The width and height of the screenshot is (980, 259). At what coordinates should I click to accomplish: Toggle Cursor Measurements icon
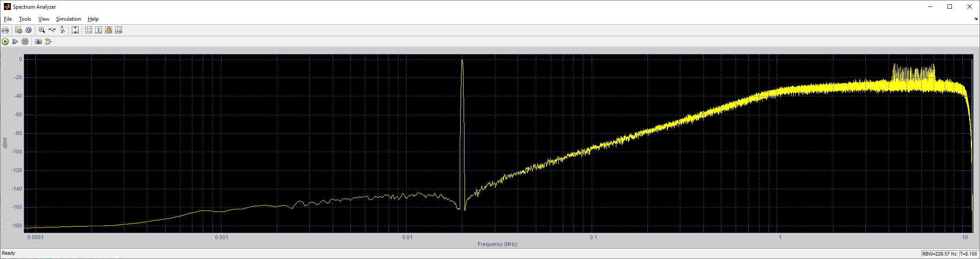click(x=89, y=30)
